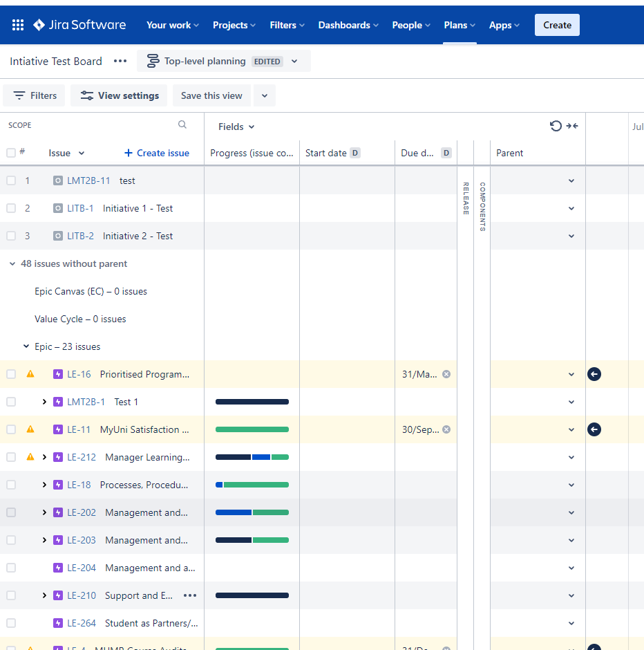The height and width of the screenshot is (650, 644).
Task: Open the Projects menu in the top bar
Action: coord(234,25)
